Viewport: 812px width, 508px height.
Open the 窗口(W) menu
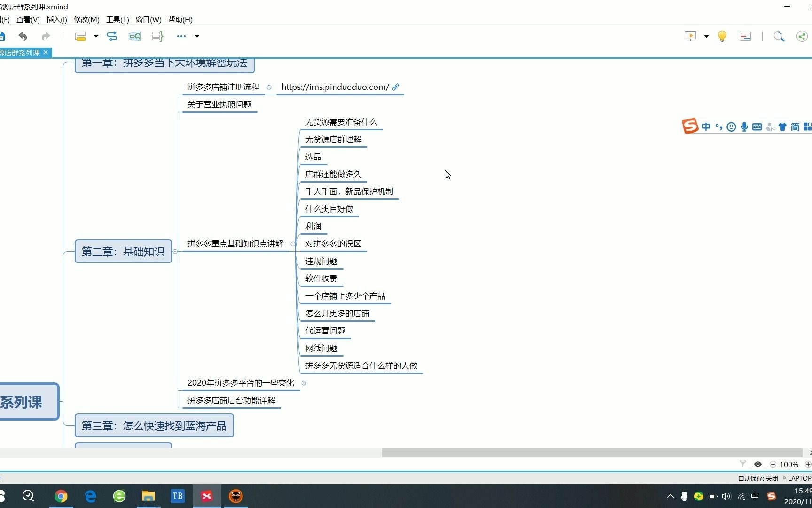(x=148, y=19)
